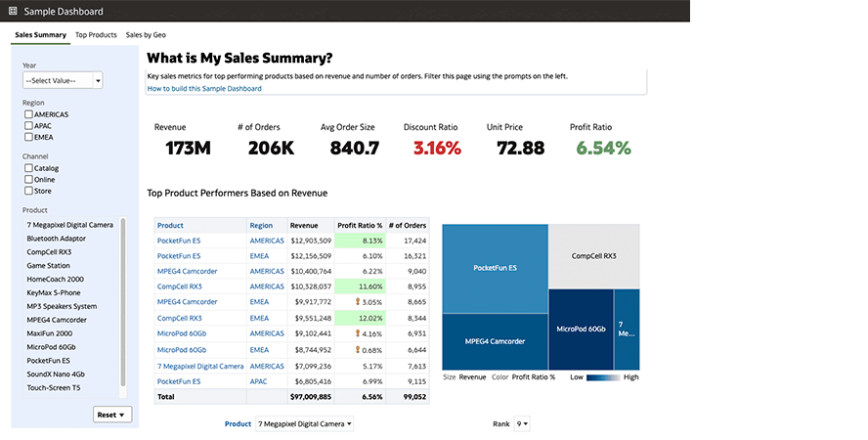Click the APAC region link in the table
The height and width of the screenshot is (440, 868).
click(x=258, y=381)
